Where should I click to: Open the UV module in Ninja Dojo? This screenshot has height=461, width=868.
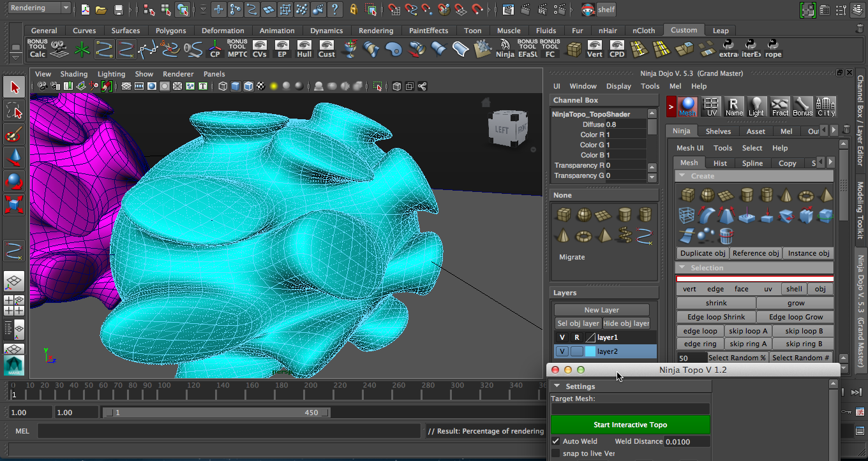click(711, 106)
